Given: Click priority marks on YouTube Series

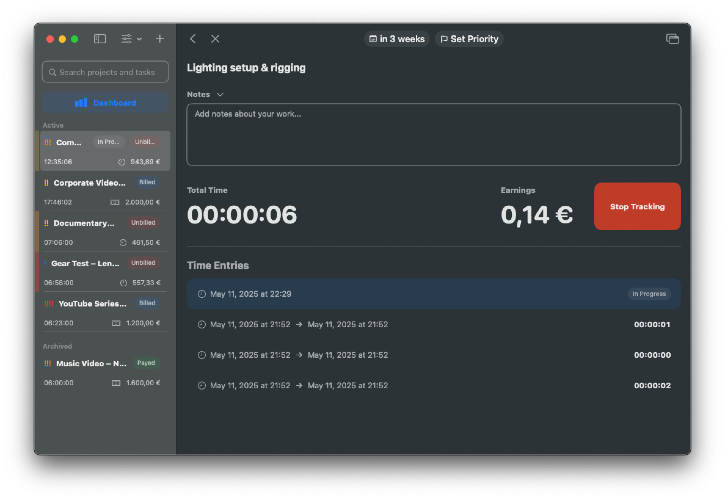Looking at the screenshot, I should pos(49,303).
